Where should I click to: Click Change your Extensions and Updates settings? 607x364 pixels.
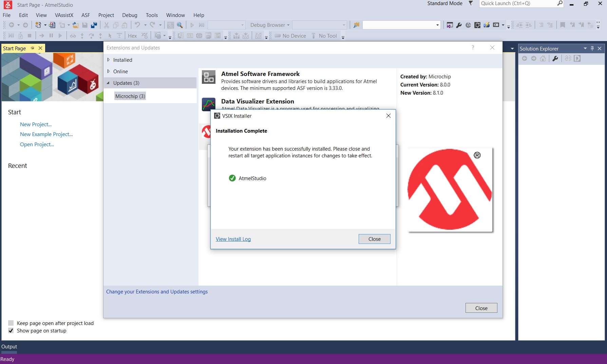(157, 292)
